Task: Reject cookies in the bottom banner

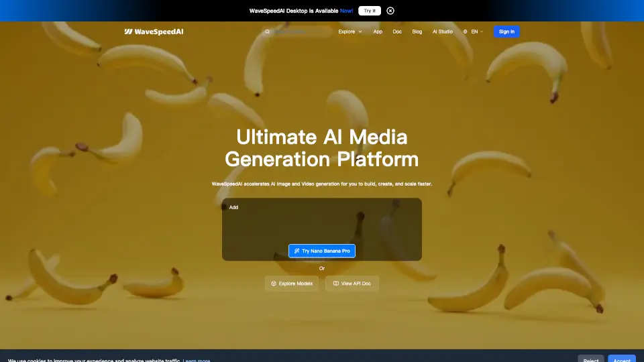Action: [591, 359]
